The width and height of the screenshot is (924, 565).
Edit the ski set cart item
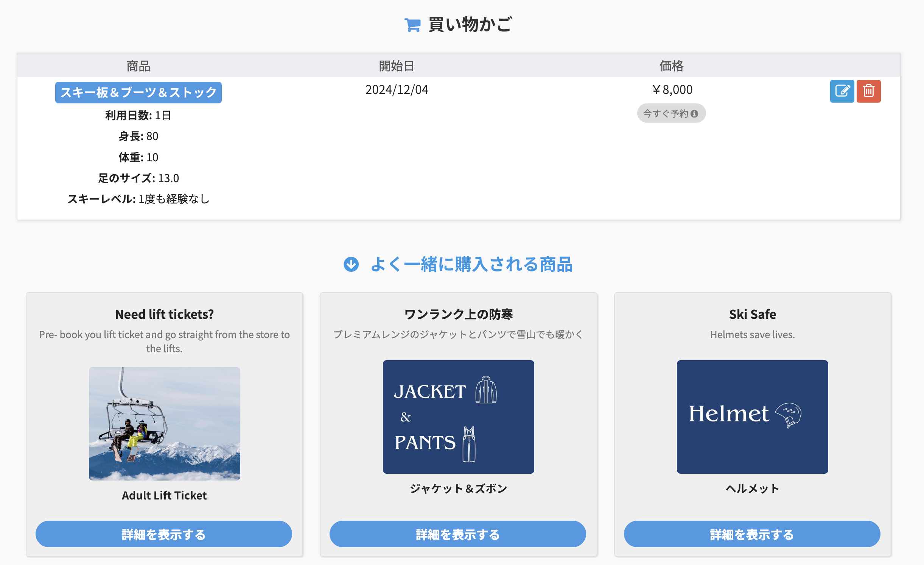click(x=842, y=91)
